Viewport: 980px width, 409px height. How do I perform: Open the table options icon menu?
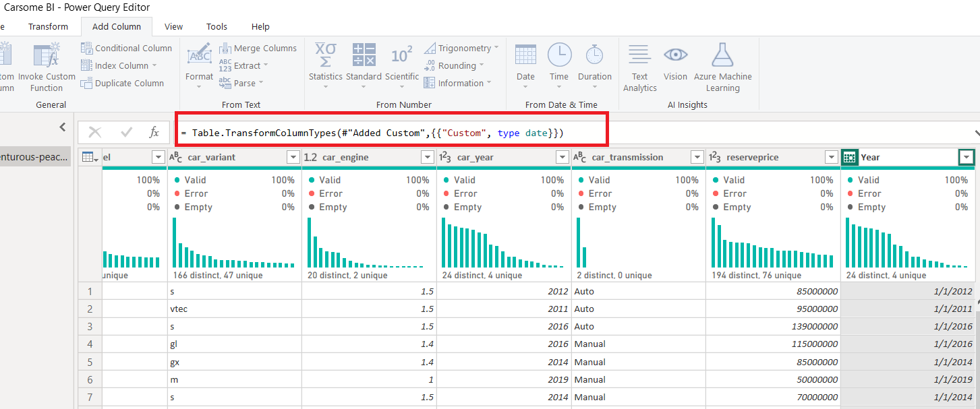click(90, 157)
